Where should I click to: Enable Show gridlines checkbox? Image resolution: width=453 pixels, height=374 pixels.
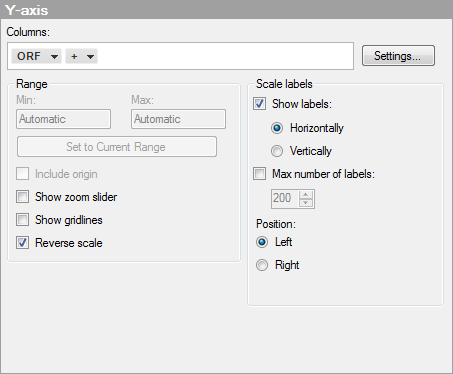[x=22, y=220]
